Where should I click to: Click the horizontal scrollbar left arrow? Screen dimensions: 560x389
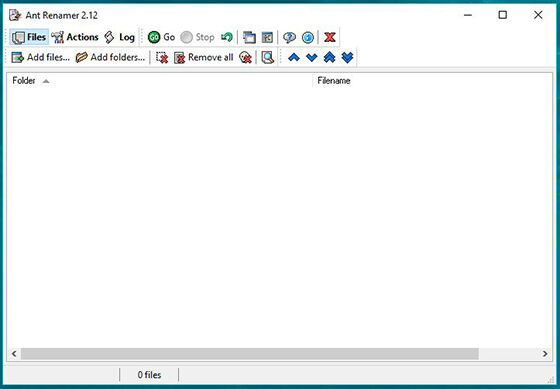(x=14, y=354)
